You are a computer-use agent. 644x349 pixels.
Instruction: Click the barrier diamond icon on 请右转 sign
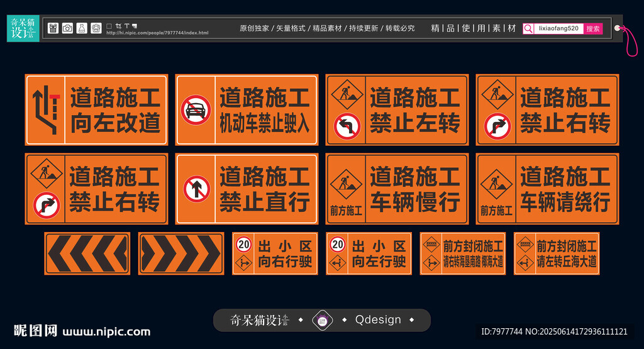click(431, 245)
